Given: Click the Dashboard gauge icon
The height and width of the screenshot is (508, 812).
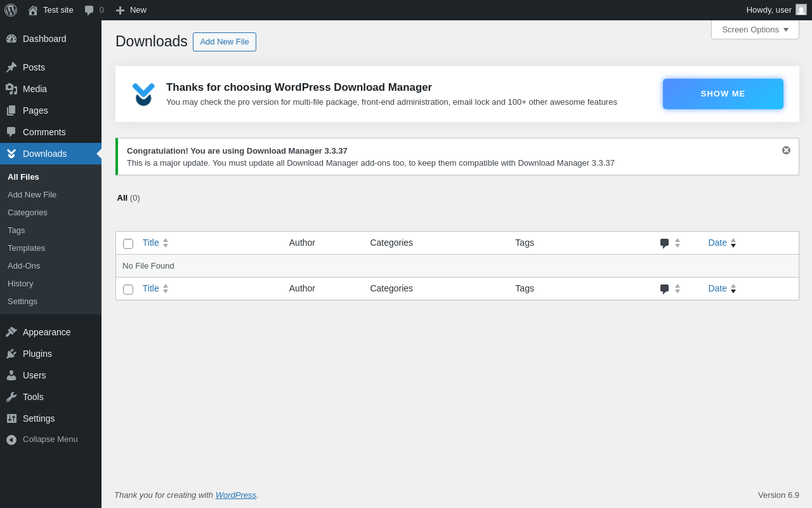Looking at the screenshot, I should 11,39.
